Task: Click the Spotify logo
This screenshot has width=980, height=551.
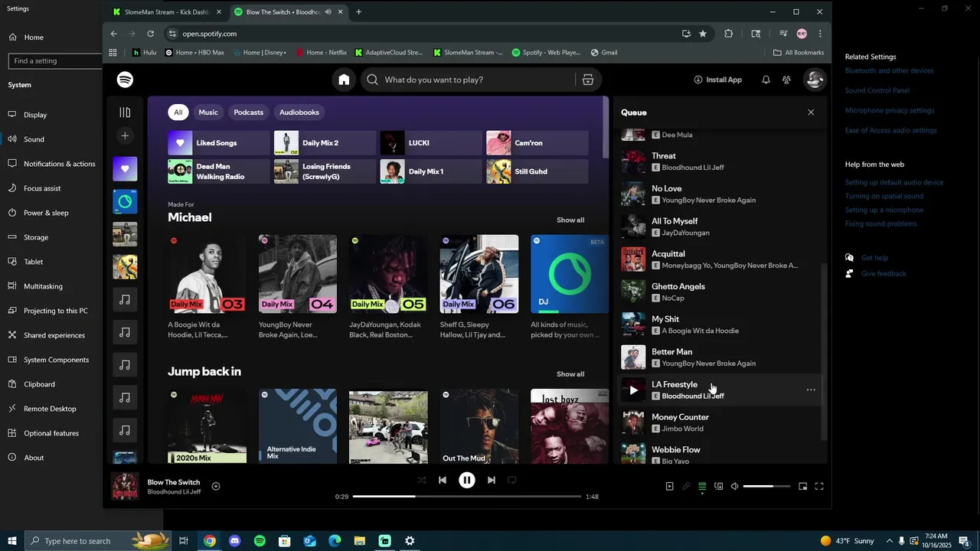Action: coord(126,80)
